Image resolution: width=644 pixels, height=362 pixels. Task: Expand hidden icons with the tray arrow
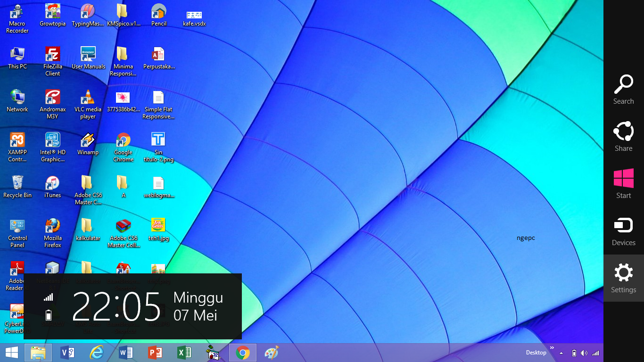point(561,352)
